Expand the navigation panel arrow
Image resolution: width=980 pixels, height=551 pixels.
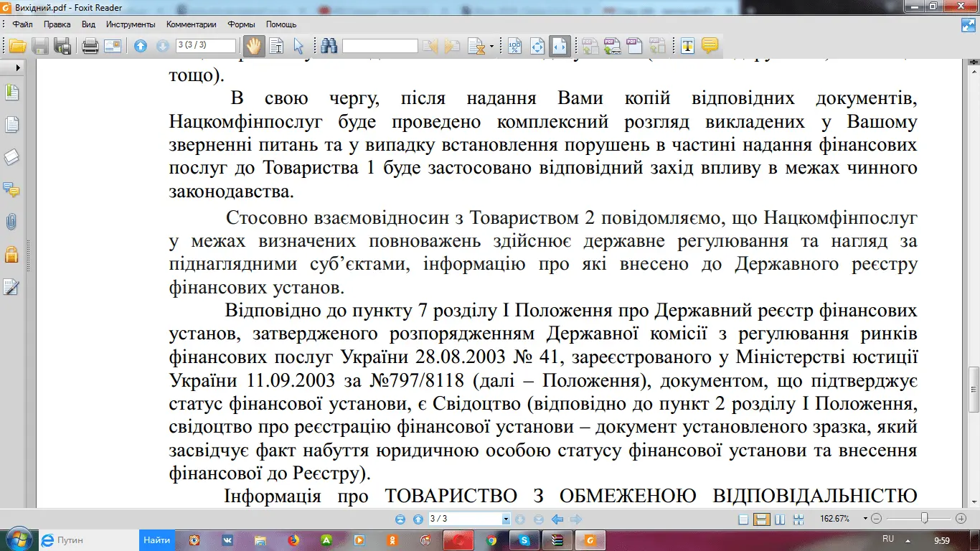tap(17, 67)
